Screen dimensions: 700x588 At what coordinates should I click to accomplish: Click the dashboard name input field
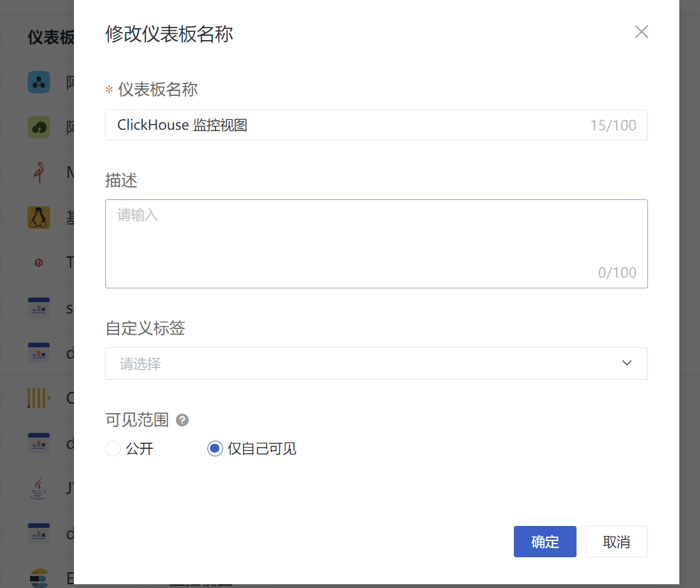click(377, 125)
